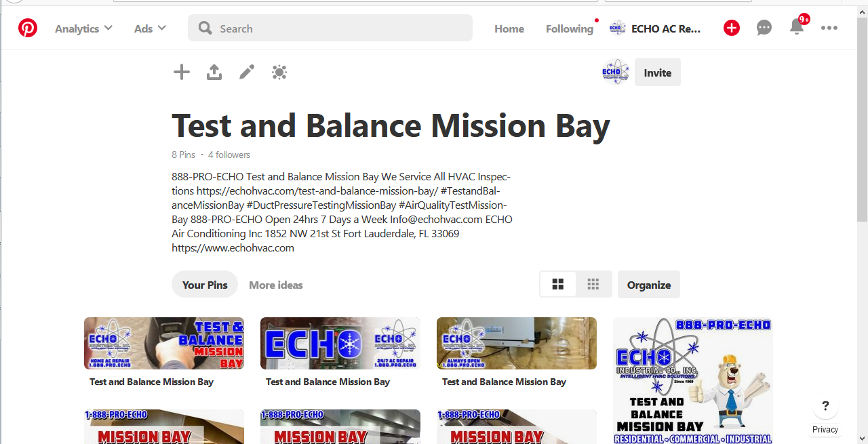
Task: Click the plus icon to add pin
Action: tap(182, 72)
